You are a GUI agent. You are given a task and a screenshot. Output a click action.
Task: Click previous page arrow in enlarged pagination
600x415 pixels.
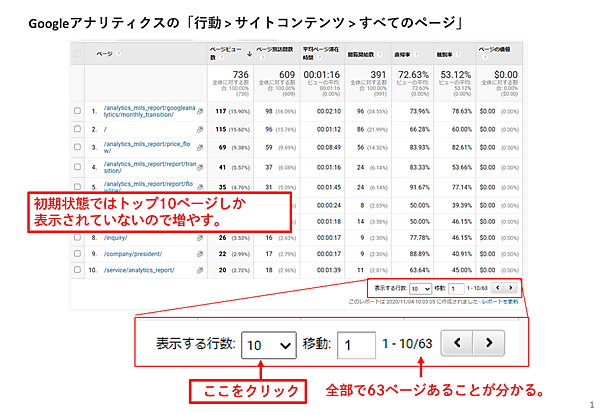(x=457, y=343)
